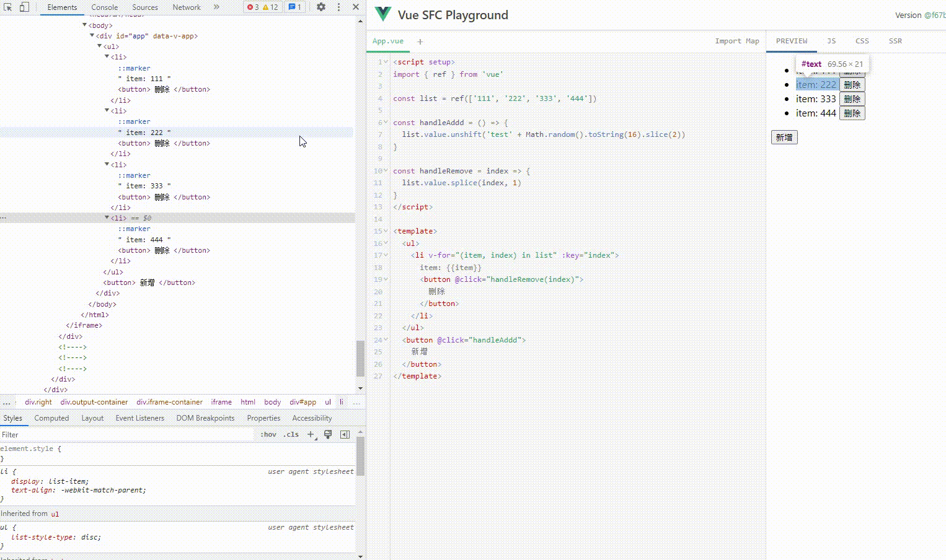Open the issues counter badge
The height and width of the screenshot is (560, 946).
pyautogui.click(x=295, y=7)
